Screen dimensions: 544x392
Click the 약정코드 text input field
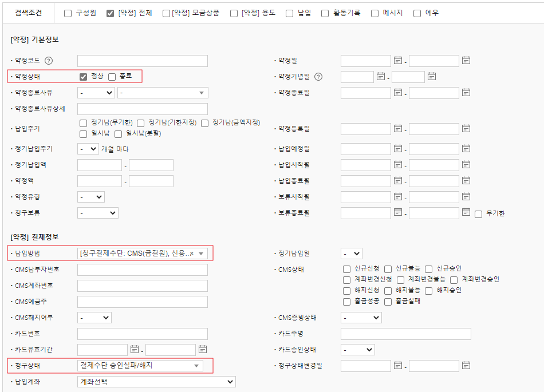tap(142, 61)
